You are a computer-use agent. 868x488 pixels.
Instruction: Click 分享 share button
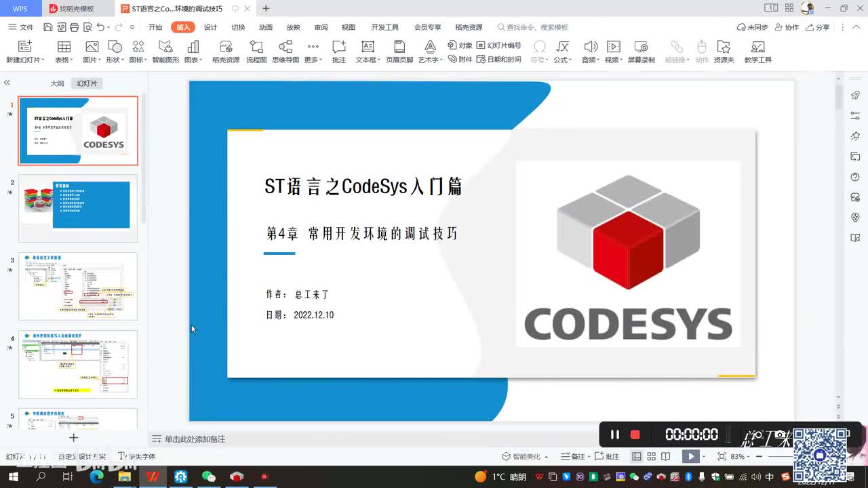tap(817, 27)
